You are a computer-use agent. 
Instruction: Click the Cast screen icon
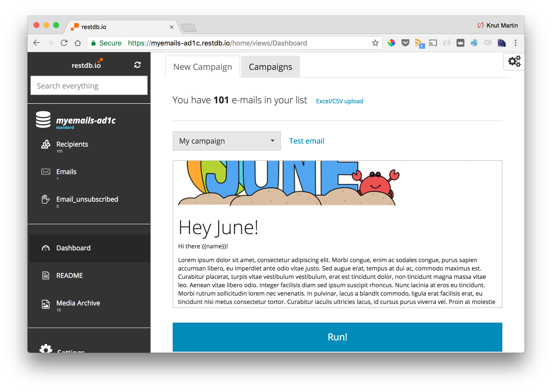pos(433,43)
